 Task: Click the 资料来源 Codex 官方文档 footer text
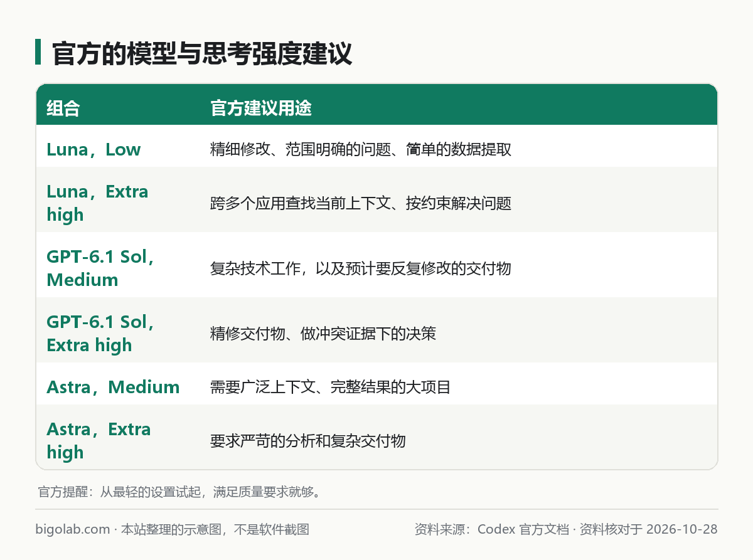pos(566,529)
